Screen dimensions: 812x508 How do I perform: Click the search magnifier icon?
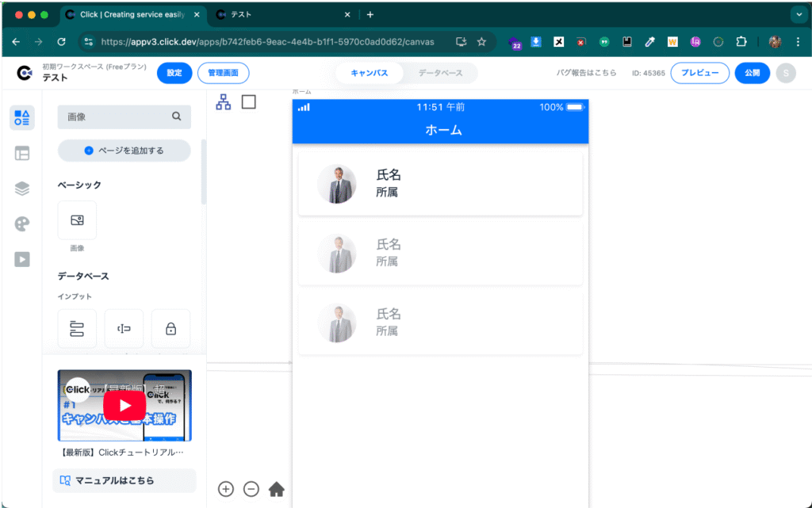177,116
